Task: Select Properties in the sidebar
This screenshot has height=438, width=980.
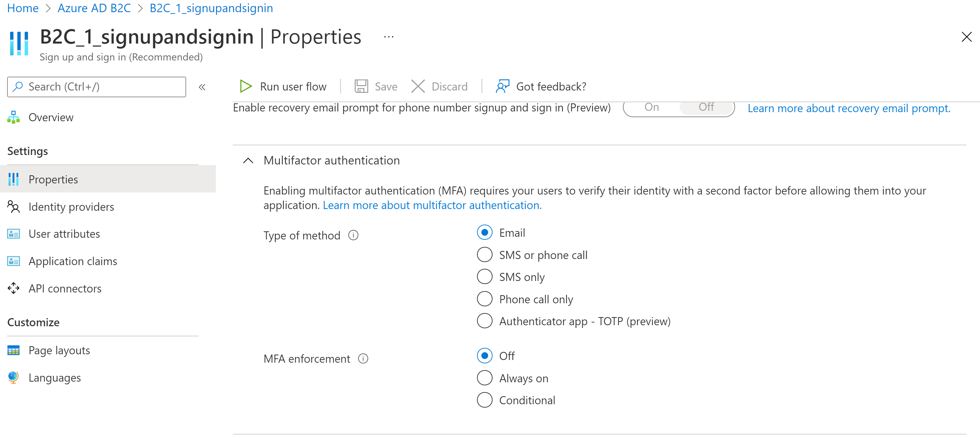Action: coord(108,179)
